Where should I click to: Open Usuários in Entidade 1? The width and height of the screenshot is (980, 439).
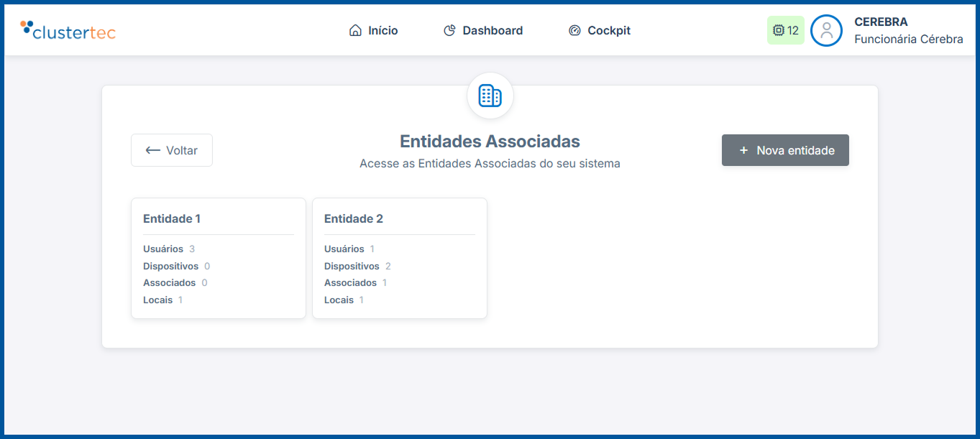click(x=163, y=249)
